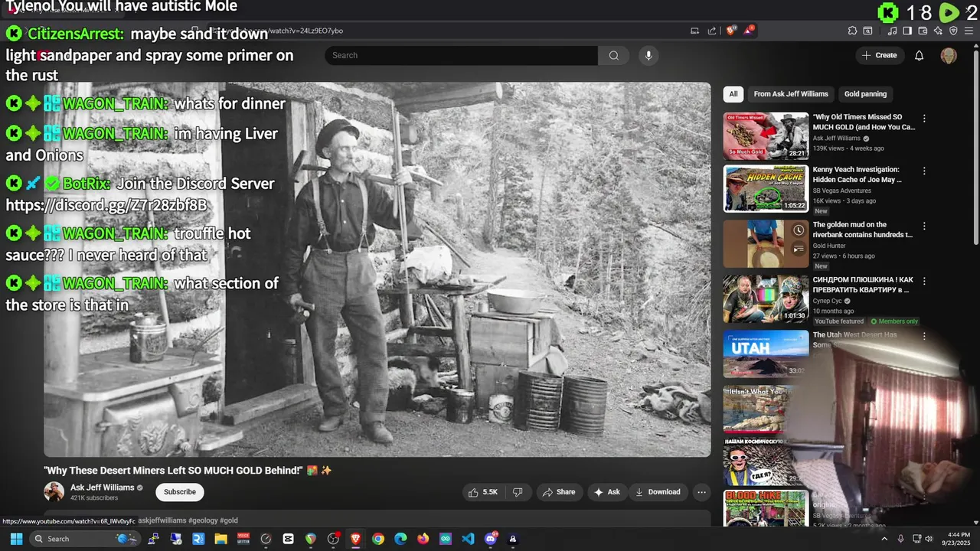Screen dimensions: 980x551
Task: Select the Gold panning filter chip
Action: point(865,94)
